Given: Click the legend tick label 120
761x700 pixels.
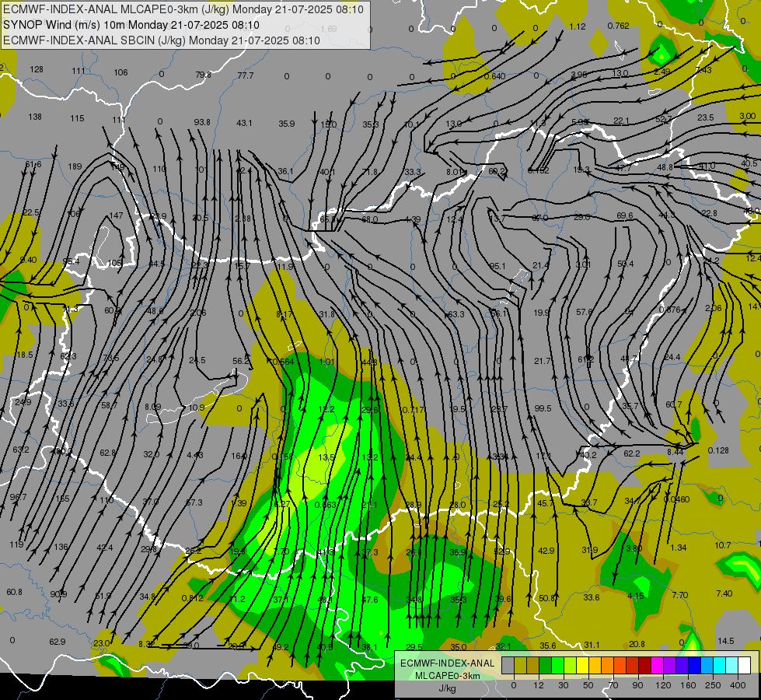Looking at the screenshot, I should (664, 685).
